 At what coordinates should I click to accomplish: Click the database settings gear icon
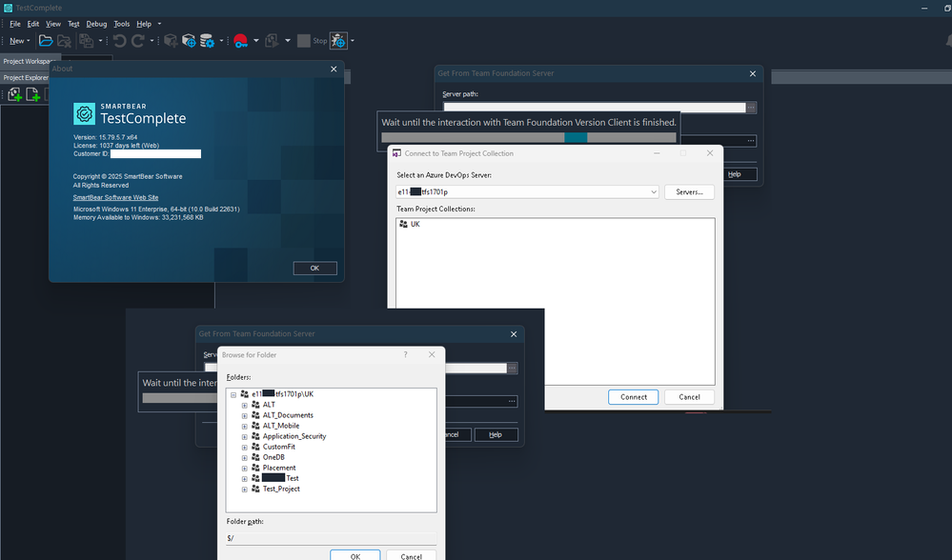tap(207, 41)
